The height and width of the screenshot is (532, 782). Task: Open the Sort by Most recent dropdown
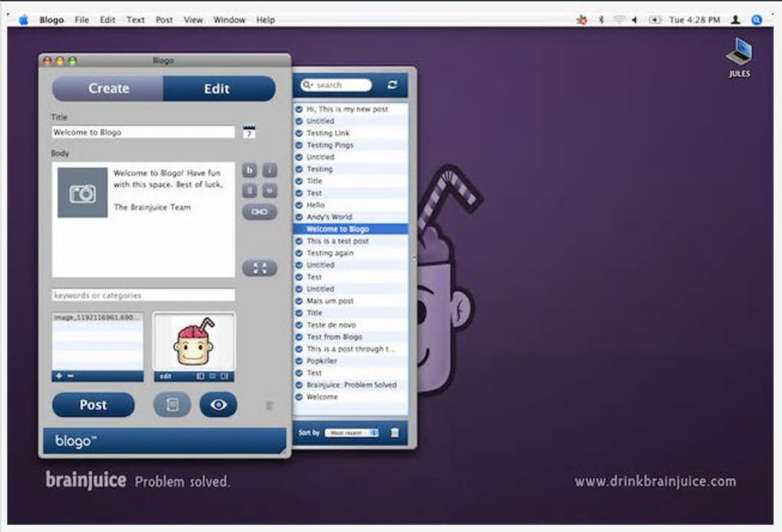coord(352,433)
